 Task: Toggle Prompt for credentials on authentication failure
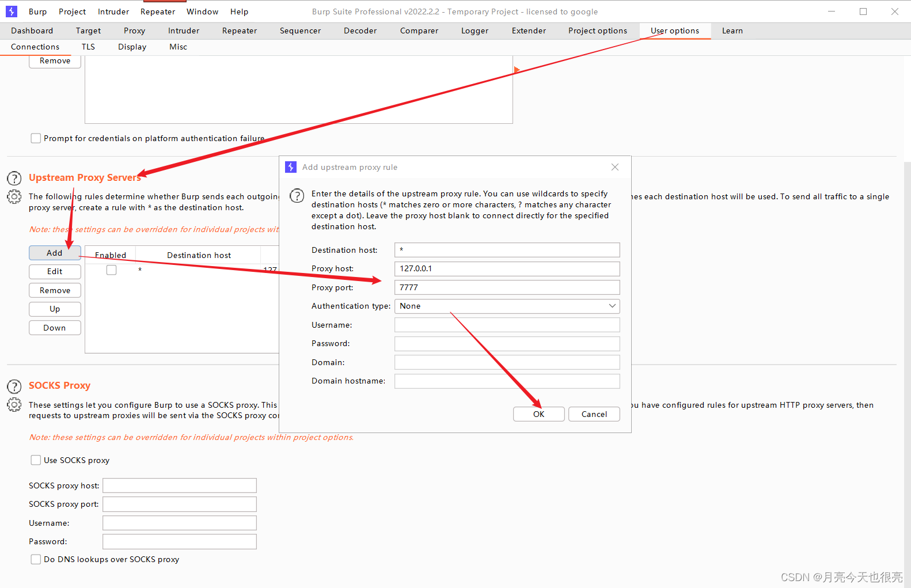(36, 138)
